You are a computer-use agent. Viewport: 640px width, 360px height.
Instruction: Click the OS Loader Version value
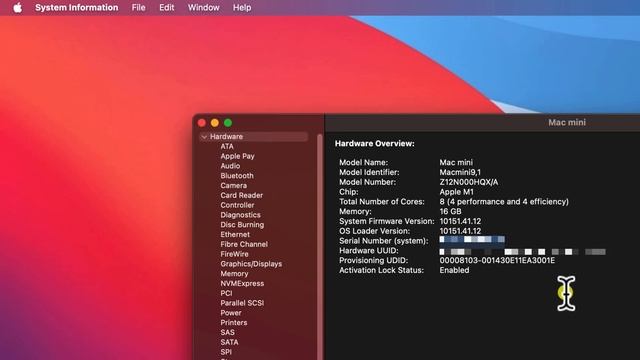[x=460, y=231]
